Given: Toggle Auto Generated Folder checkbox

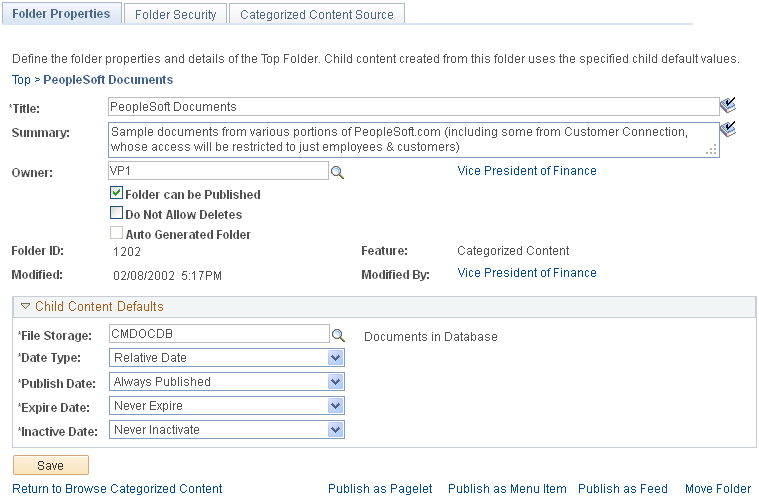Looking at the screenshot, I should [116, 233].
